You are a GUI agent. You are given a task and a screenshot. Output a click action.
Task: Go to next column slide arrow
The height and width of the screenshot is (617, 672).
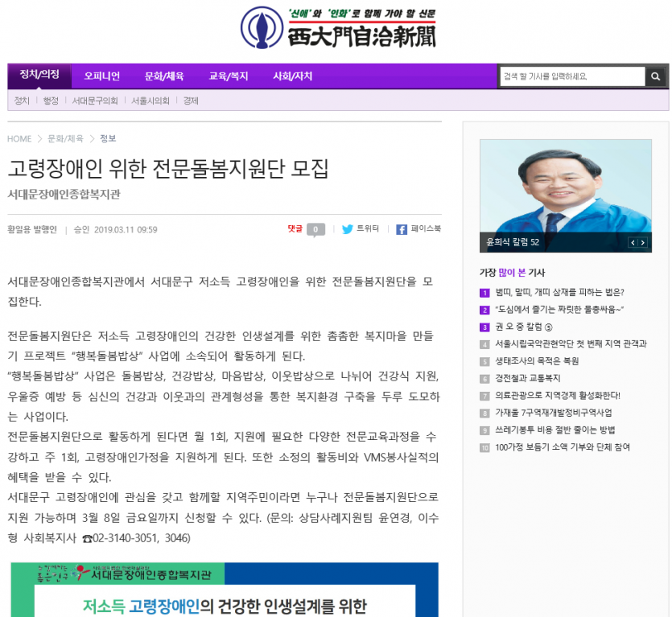point(642,242)
